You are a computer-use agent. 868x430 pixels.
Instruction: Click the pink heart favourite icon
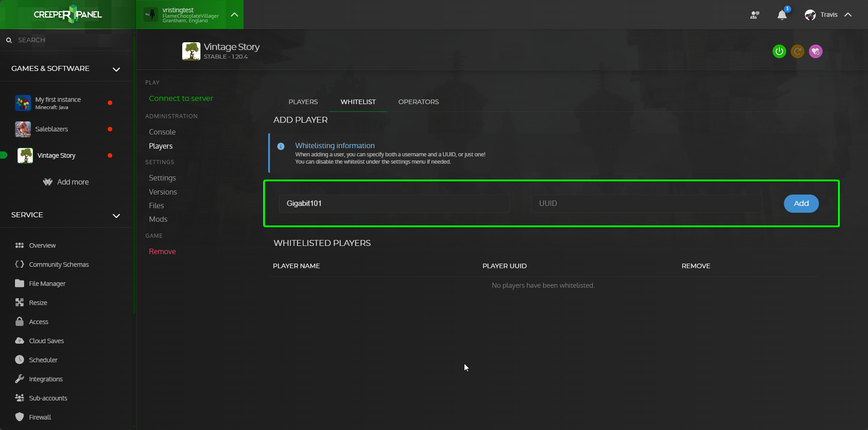pyautogui.click(x=816, y=51)
